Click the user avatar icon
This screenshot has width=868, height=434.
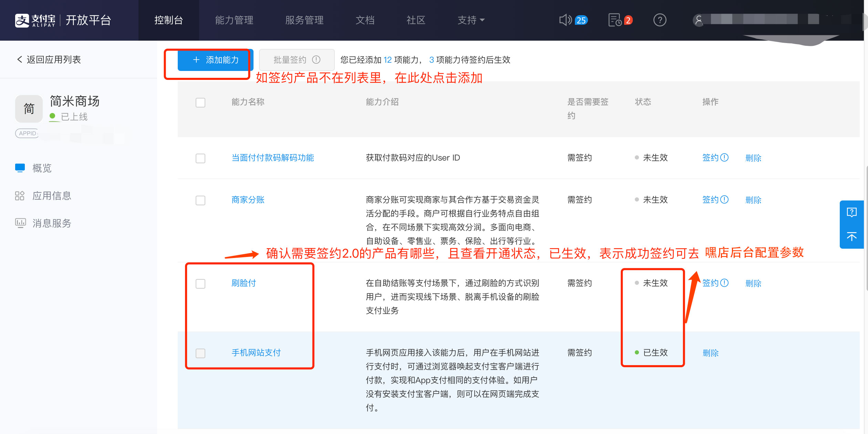pyautogui.click(x=699, y=20)
